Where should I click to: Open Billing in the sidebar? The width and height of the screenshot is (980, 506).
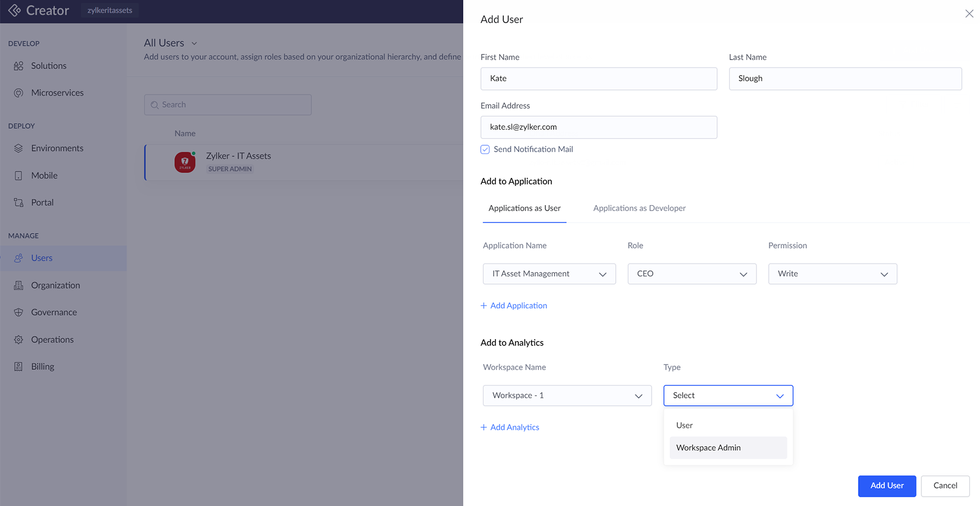click(63, 367)
